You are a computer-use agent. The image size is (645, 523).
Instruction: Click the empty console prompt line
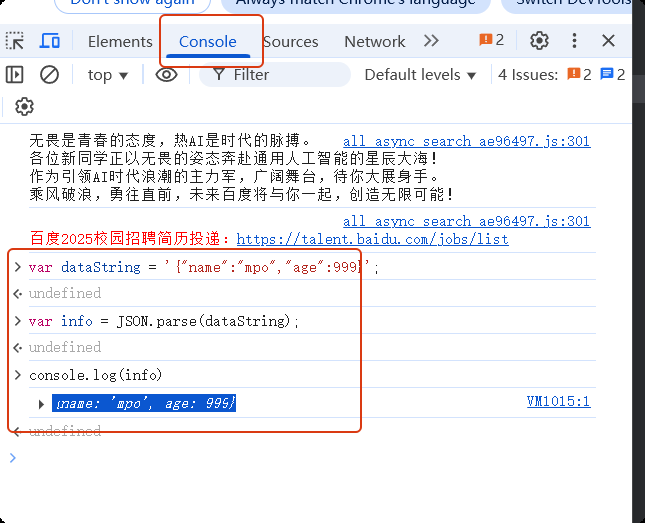(304, 458)
